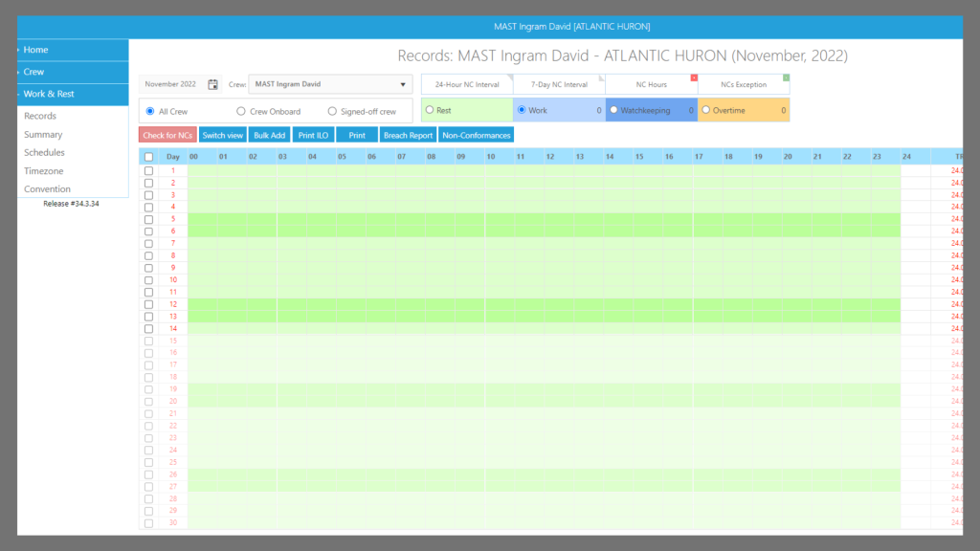This screenshot has width=980, height=551.
Task: Click the hour 12 column header
Action: pos(559,157)
